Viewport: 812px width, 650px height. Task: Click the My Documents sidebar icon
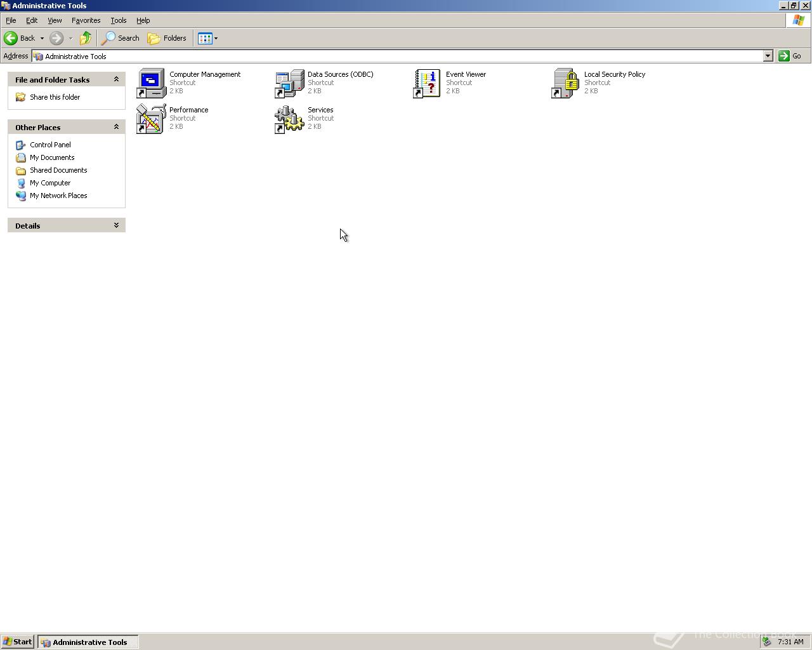21,157
